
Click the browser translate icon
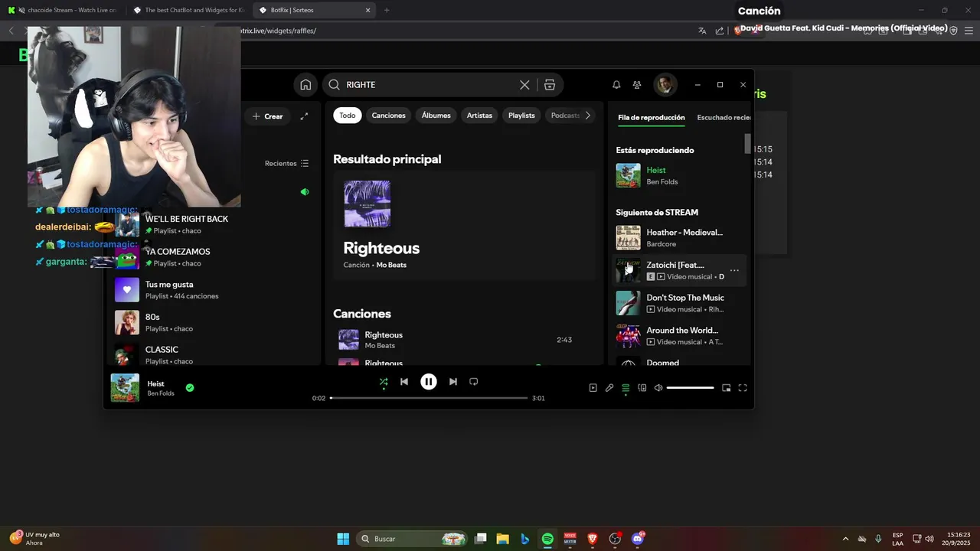click(702, 31)
